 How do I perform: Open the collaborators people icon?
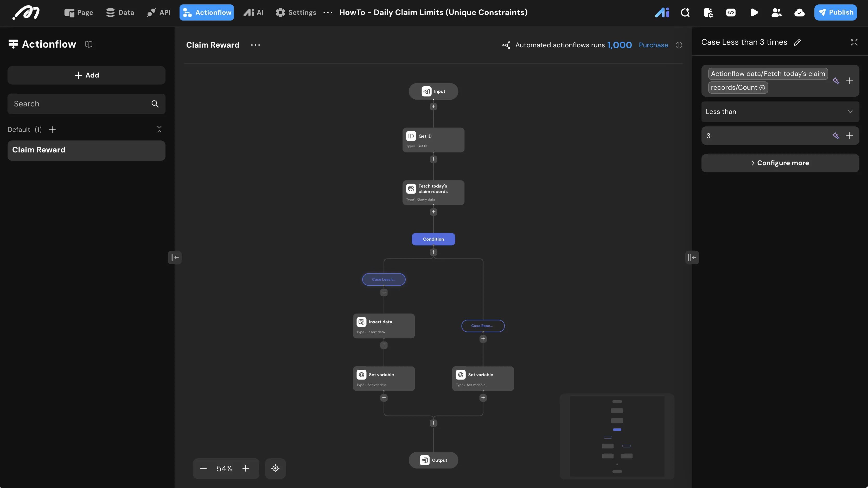click(776, 12)
